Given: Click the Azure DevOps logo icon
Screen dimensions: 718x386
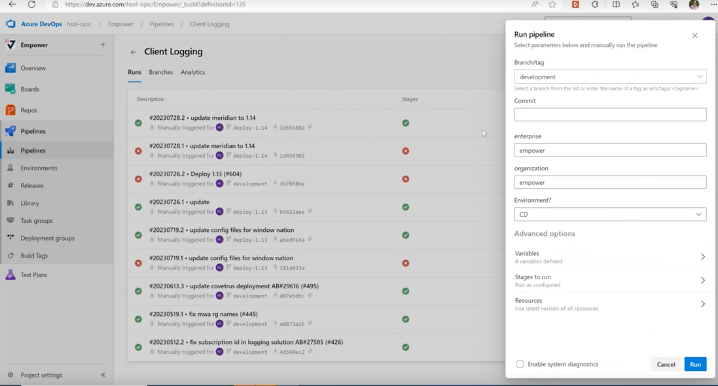Looking at the screenshot, I should pyautogui.click(x=11, y=24).
